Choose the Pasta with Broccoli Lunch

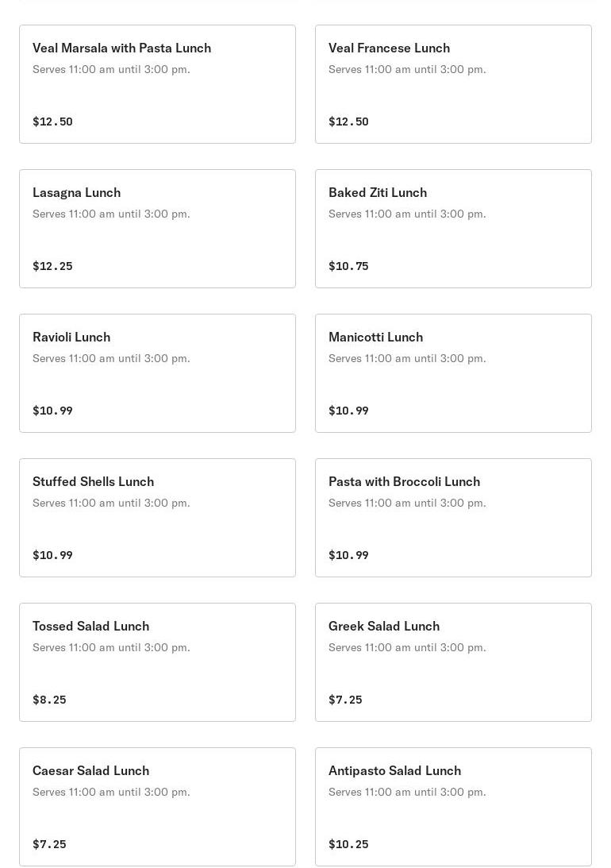(453, 518)
